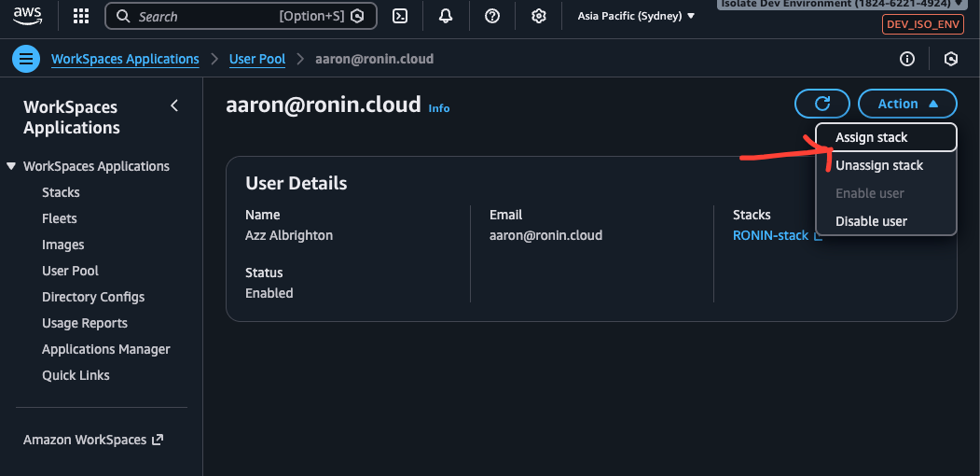Toggle the hamburger navigation menu button
The image size is (980, 476).
click(x=25, y=60)
